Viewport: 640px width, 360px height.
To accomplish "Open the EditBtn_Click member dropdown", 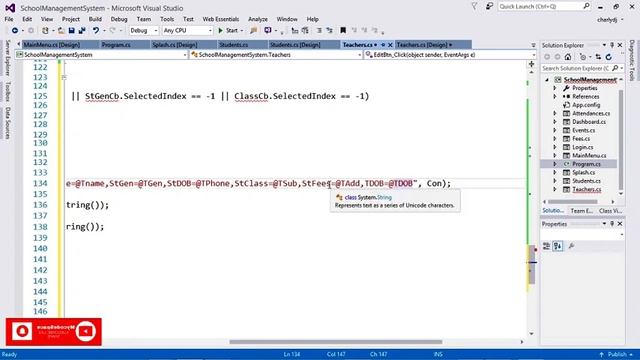I will coord(450,55).
